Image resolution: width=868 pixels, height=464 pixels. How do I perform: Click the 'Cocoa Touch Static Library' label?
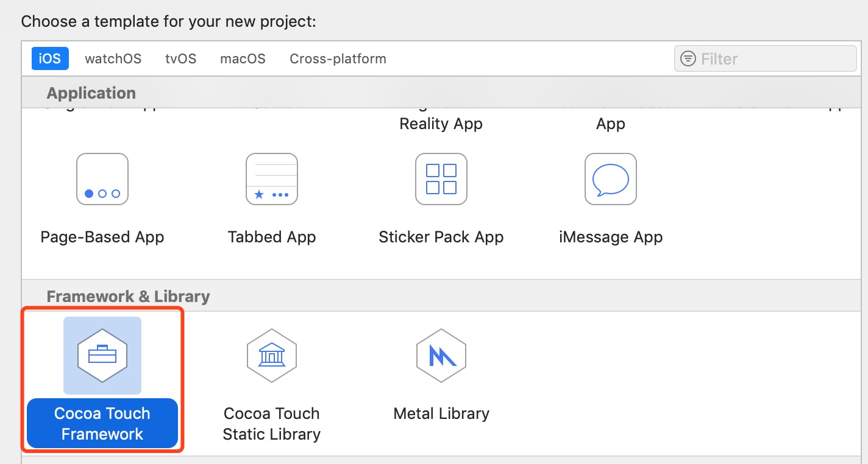pos(272,424)
